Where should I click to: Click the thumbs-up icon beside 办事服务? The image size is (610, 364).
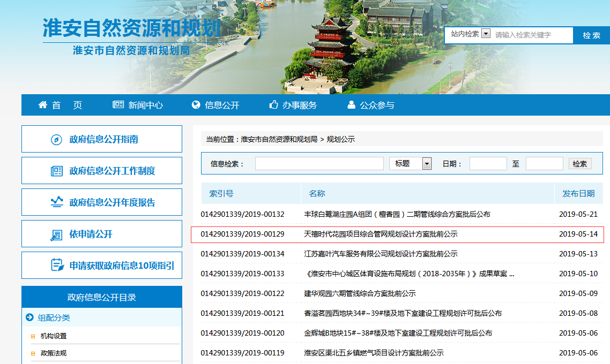coord(274,105)
